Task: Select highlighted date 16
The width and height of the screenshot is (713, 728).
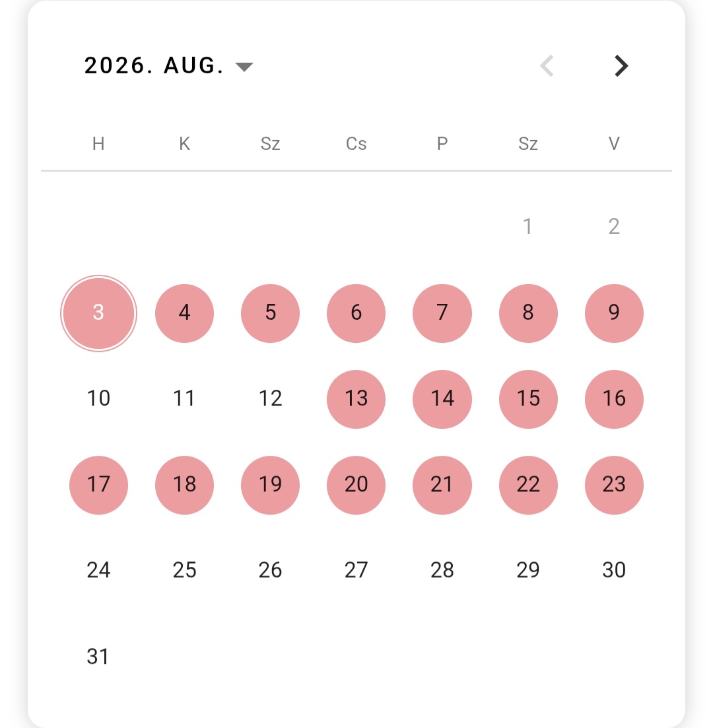Action: click(x=614, y=399)
